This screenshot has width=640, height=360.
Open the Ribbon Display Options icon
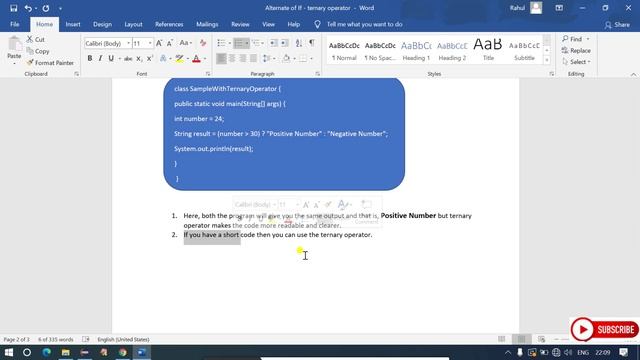(x=559, y=8)
